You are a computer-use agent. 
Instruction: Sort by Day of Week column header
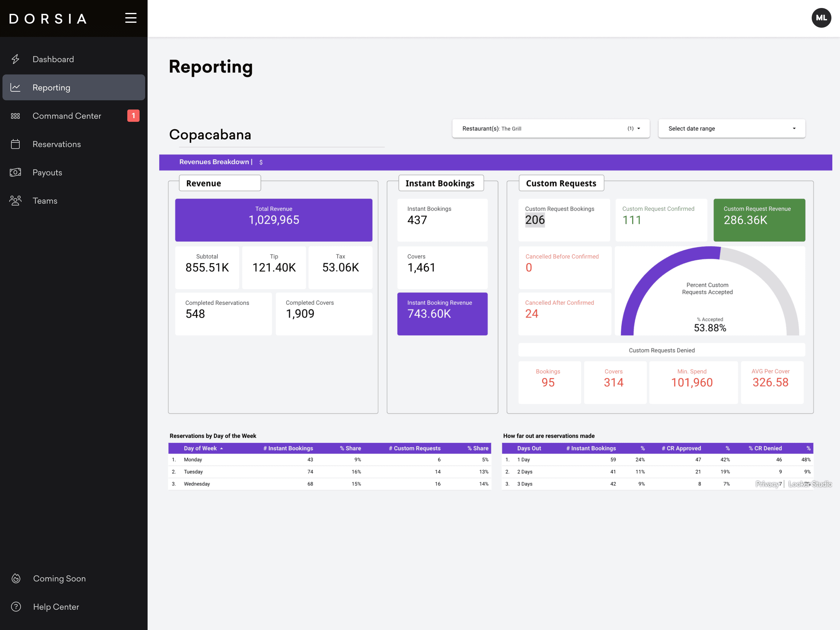point(200,449)
